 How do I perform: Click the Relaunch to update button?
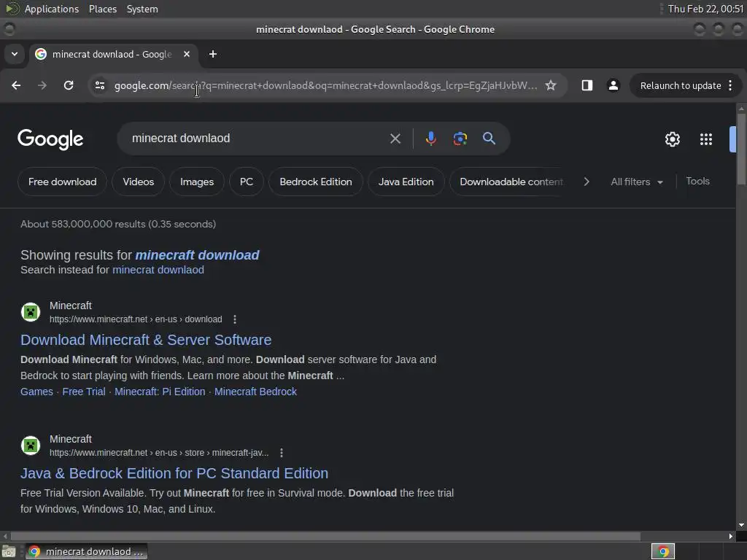[x=681, y=86]
